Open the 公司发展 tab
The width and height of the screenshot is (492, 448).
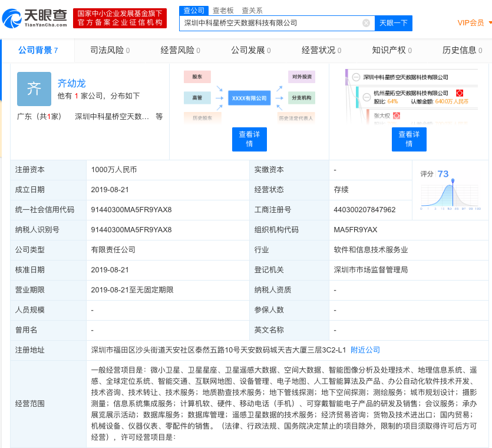click(250, 50)
